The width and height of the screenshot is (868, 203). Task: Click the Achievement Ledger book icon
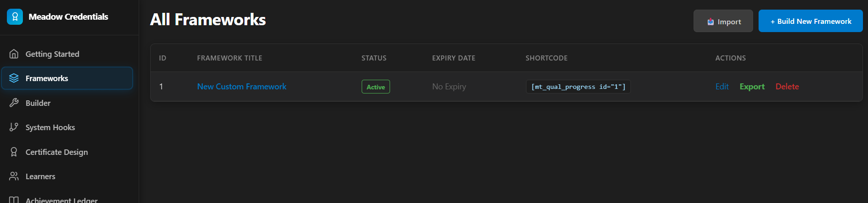[x=14, y=200]
